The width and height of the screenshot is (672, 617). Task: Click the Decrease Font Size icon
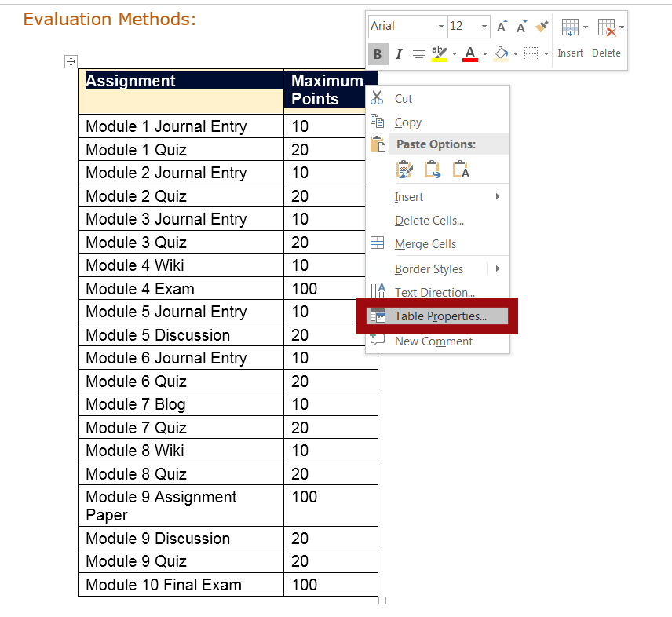(x=520, y=26)
